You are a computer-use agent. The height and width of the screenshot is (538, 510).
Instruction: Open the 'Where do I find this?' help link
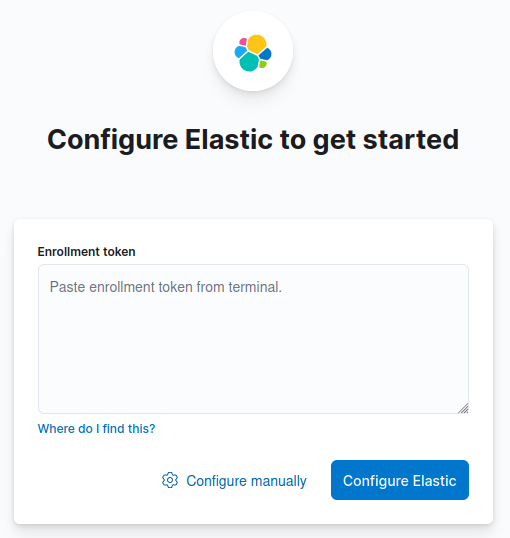tap(96, 429)
